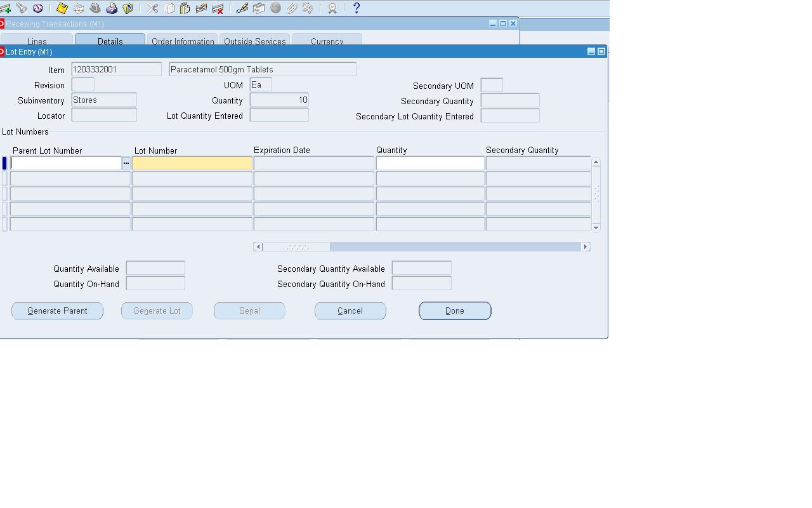Image resolution: width=812 pixels, height=508 pixels.
Task: Click the Paste clipboard icon
Action: click(185, 8)
